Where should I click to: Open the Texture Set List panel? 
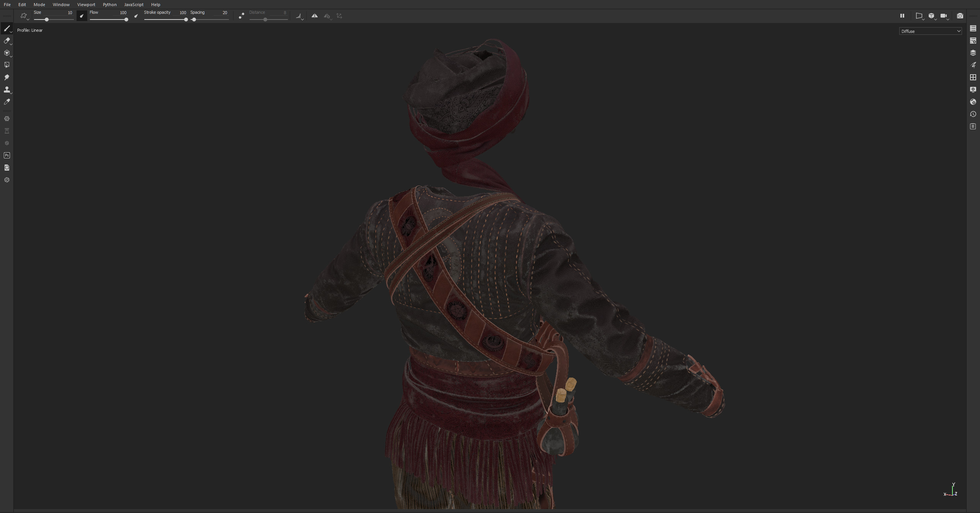pos(973,29)
